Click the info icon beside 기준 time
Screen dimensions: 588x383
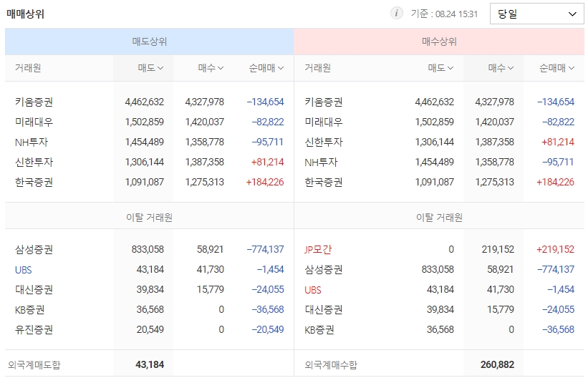[396, 14]
